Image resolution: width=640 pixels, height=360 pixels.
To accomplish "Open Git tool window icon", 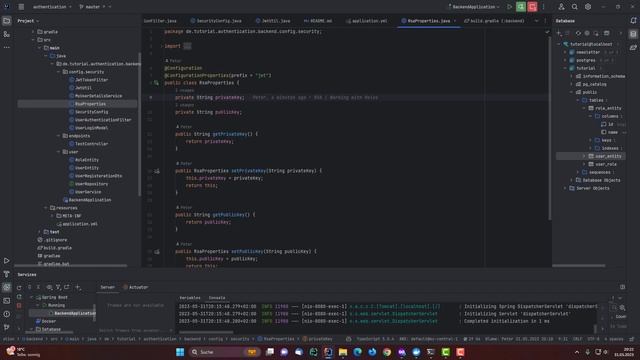I will tap(7, 327).
